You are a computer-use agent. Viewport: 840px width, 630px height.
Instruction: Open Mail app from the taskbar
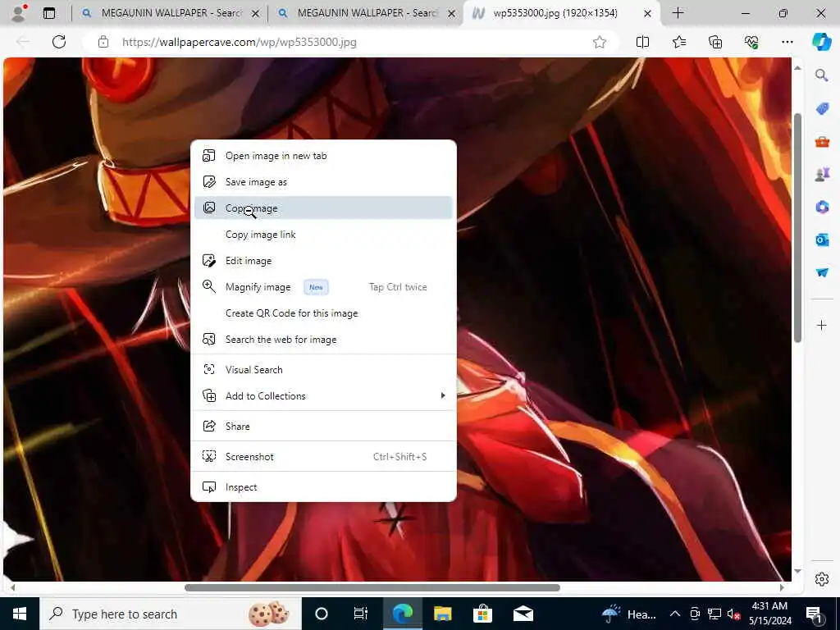click(523, 614)
